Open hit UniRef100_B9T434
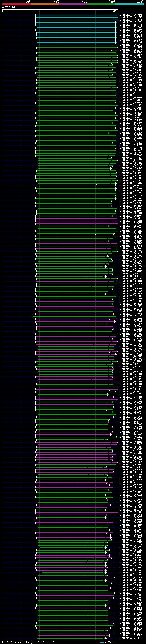The height and width of the screenshot is (644, 146). [x=131, y=25]
